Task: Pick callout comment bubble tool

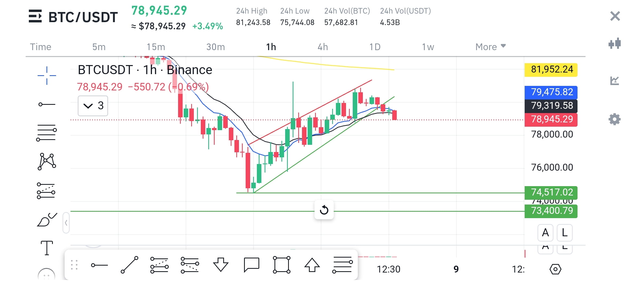Action: click(x=252, y=265)
